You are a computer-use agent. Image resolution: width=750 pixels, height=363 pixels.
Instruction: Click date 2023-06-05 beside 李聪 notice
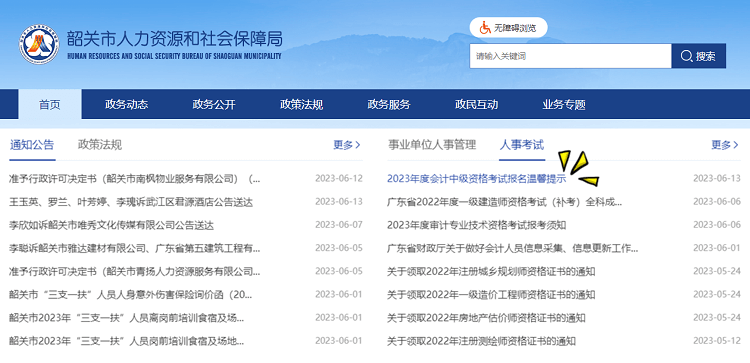339,248
